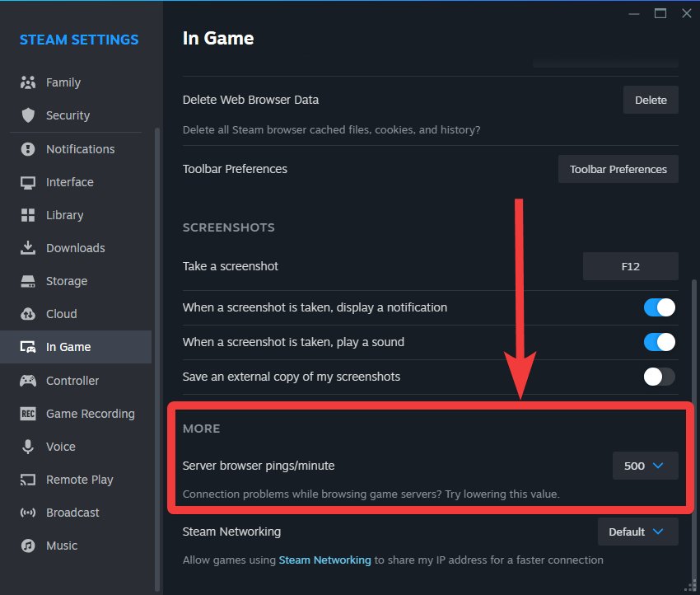The height and width of the screenshot is (595, 700).
Task: Expand the server browser pings 500 dropdown
Action: click(x=645, y=466)
